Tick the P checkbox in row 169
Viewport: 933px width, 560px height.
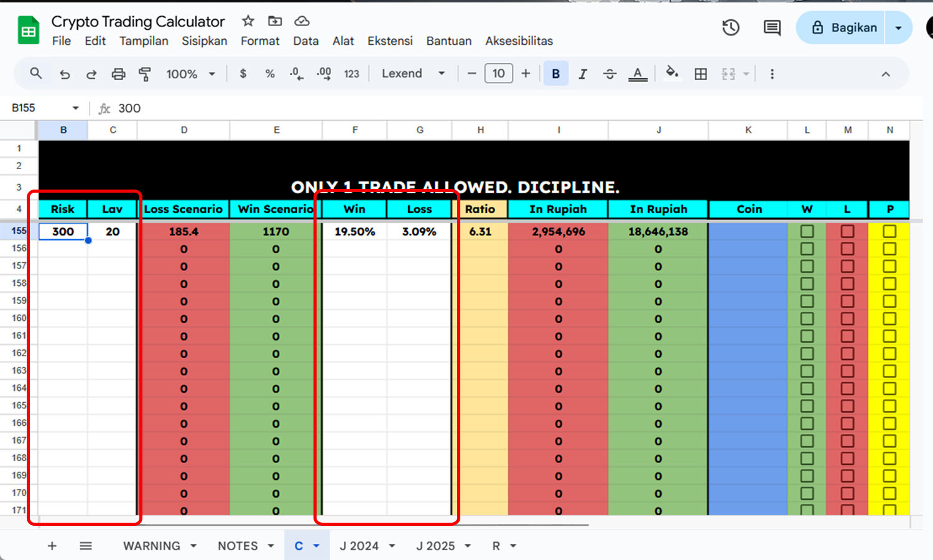click(889, 476)
